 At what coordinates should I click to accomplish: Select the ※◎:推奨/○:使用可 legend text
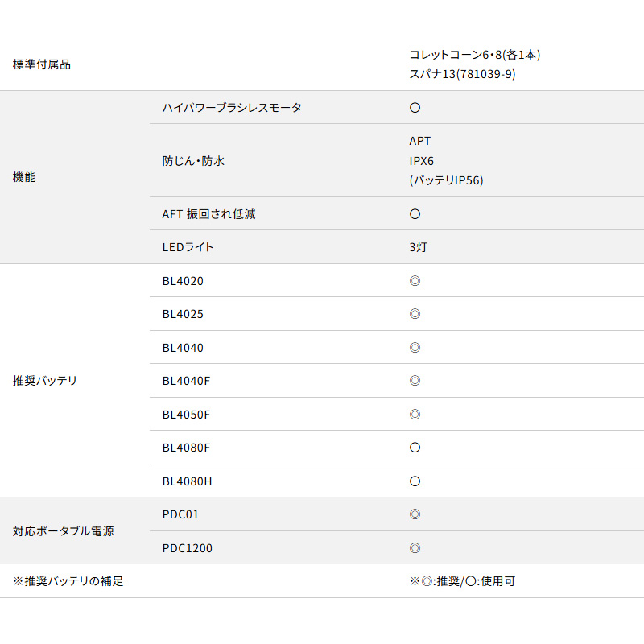(462, 581)
